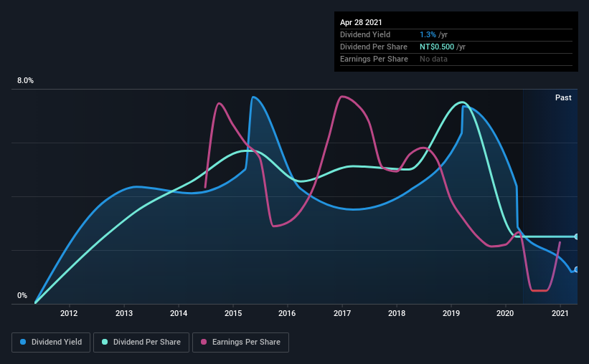Click the blue Dividend Yield legend dot
The image size is (589, 364).
click(x=23, y=342)
